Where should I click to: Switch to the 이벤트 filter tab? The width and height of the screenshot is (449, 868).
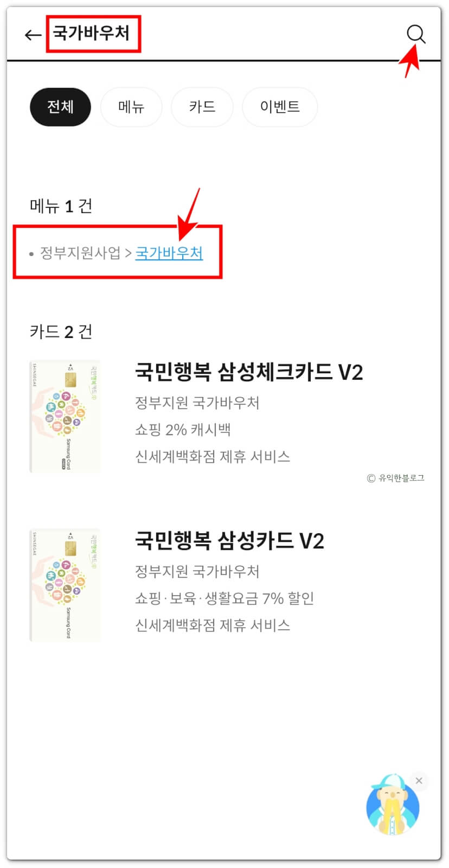(280, 107)
